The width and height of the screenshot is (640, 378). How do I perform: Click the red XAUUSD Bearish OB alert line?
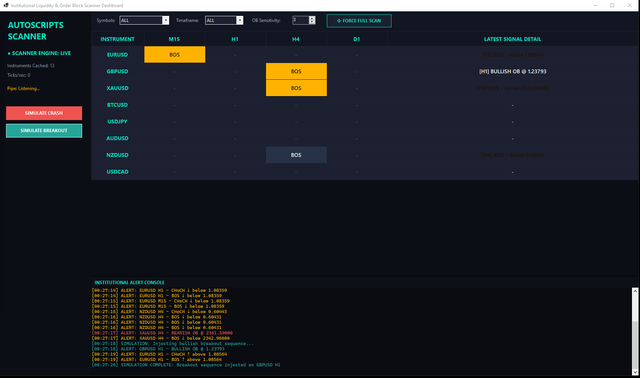pos(162,333)
